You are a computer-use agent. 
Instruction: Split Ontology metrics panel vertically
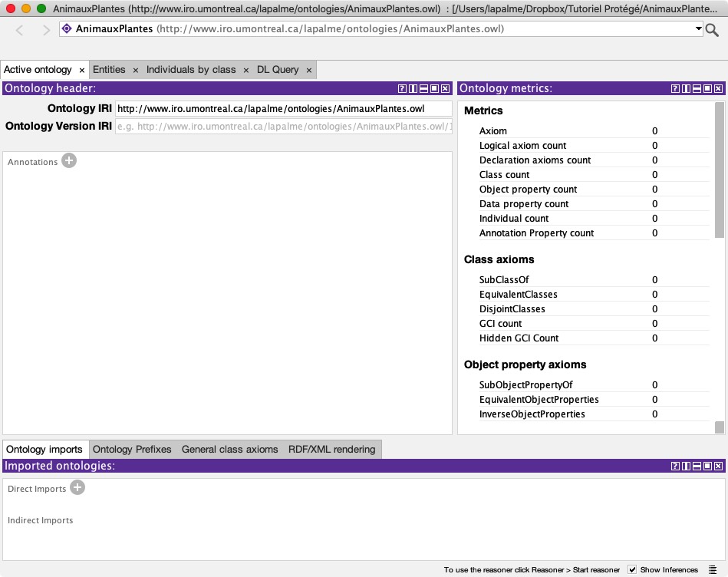coord(686,89)
